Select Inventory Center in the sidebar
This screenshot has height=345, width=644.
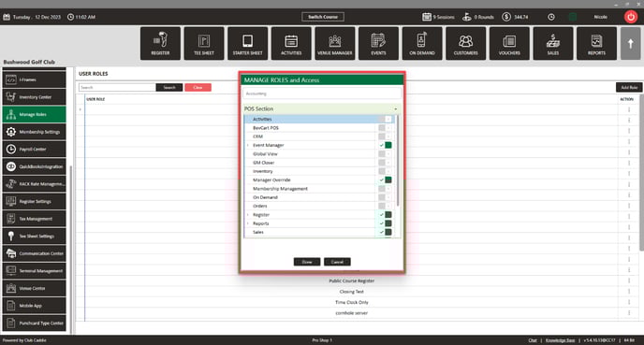tap(34, 97)
